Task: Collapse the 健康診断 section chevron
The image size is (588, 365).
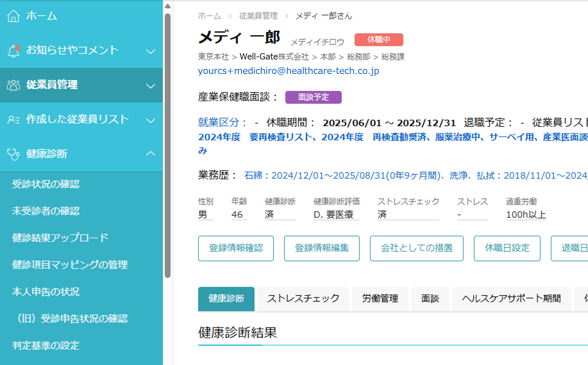Action: click(x=151, y=153)
